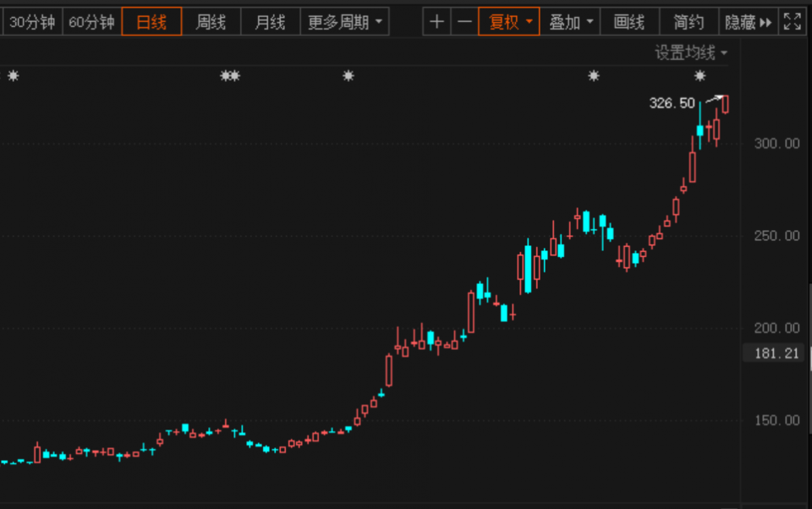The image size is (812, 509).
Task: Toggle the 简约 simple view mode
Action: click(x=689, y=22)
